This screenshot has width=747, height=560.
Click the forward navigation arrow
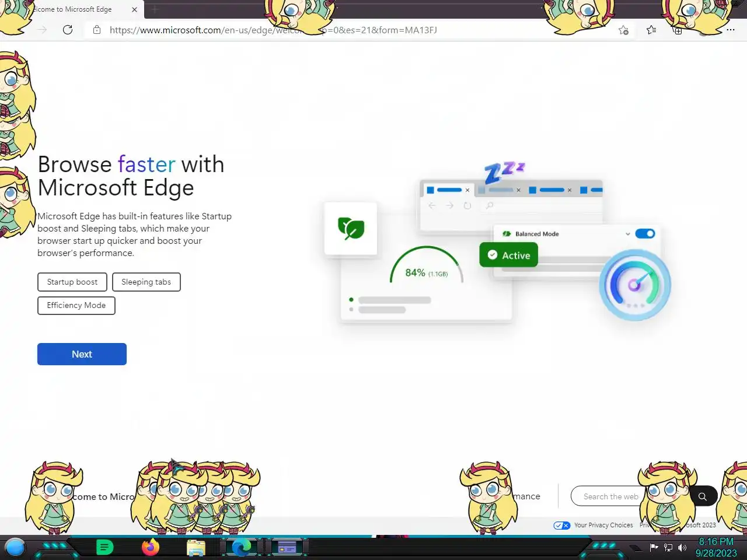point(43,30)
